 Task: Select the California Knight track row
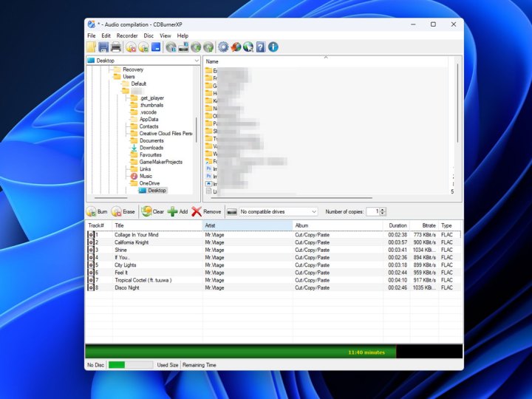tap(273, 242)
